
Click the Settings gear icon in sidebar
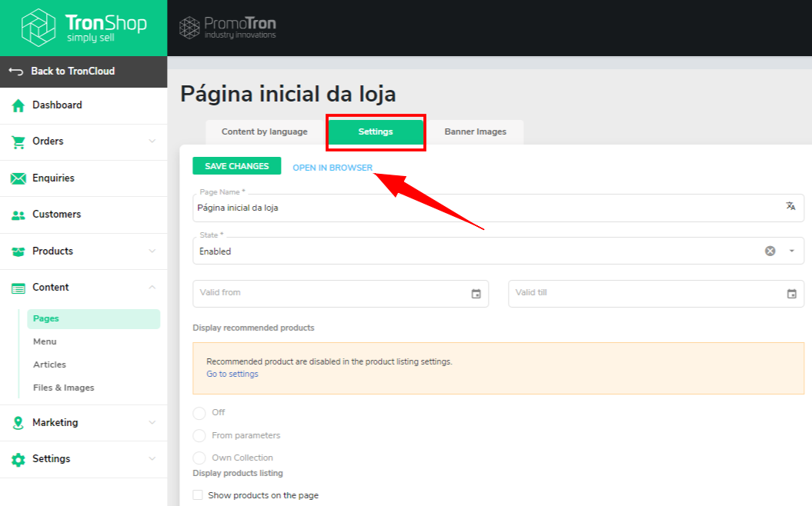click(x=18, y=459)
